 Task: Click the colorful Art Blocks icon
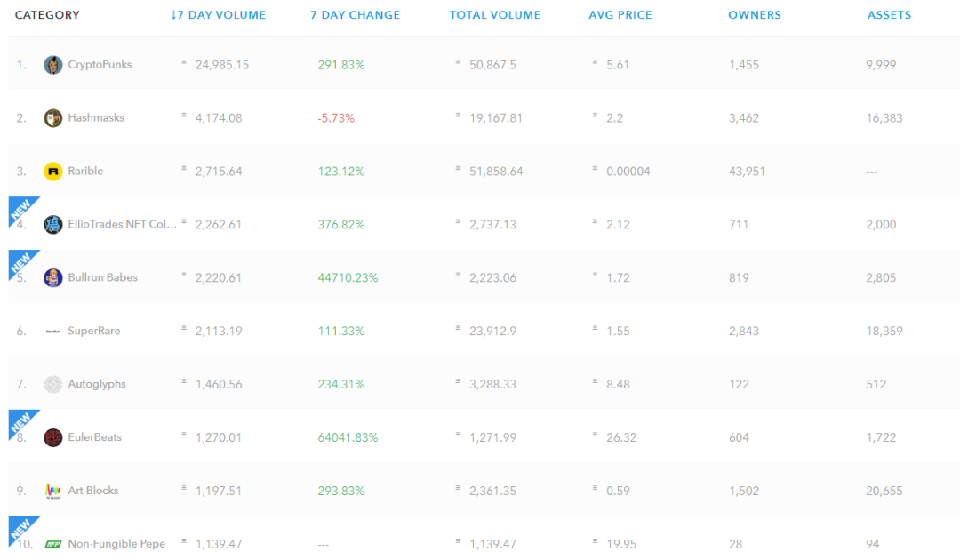point(53,491)
